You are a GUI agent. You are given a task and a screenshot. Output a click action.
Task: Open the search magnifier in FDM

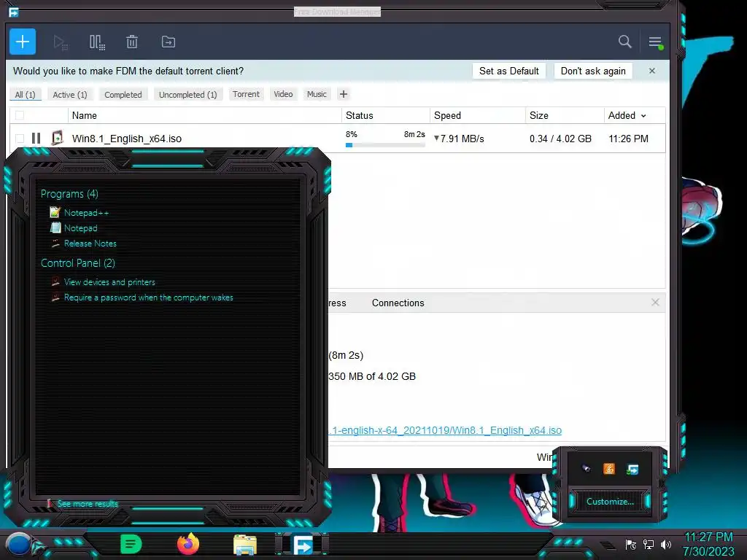[624, 42]
